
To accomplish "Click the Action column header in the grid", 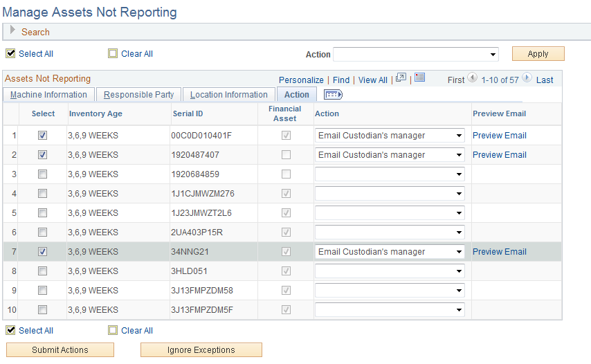I will 327,113.
